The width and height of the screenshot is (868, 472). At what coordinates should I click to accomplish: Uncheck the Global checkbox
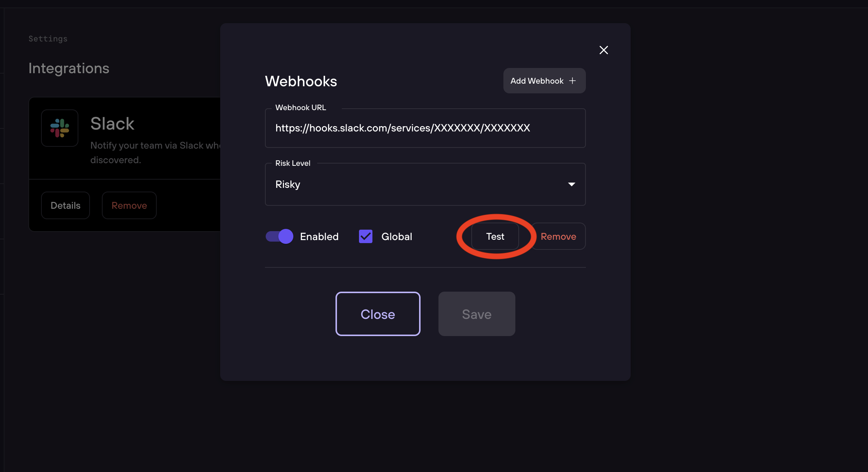pos(366,236)
